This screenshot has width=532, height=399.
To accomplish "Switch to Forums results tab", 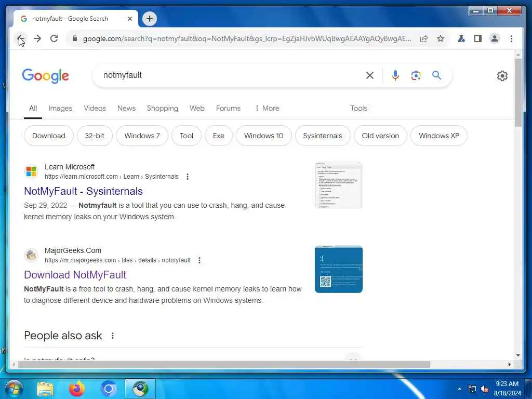I will pos(228,108).
